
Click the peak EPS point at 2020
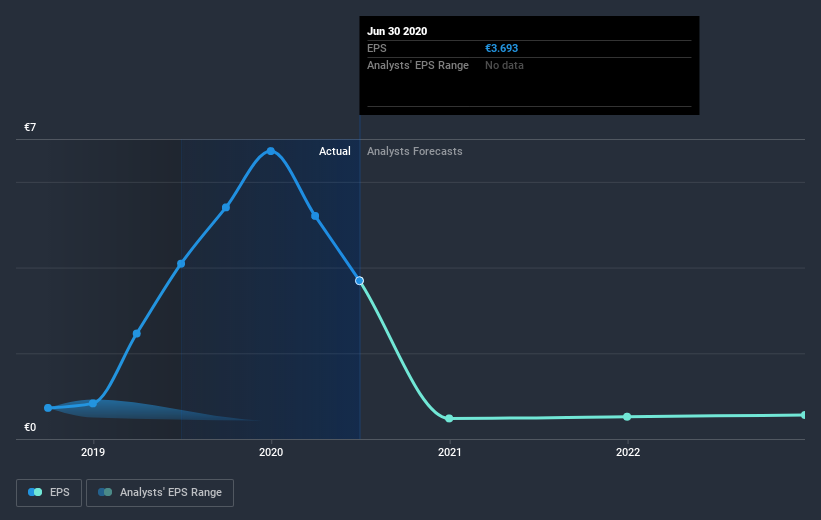tap(271, 151)
